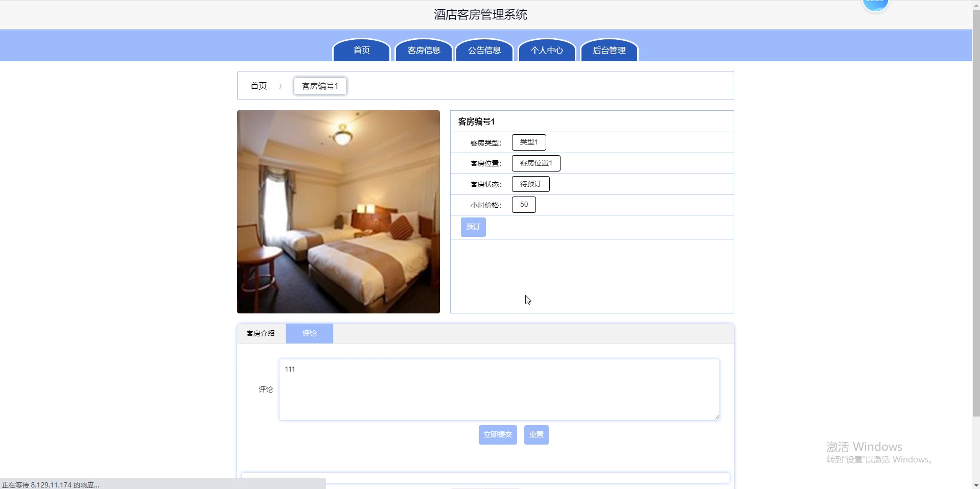
Task: Click into the 评论 comment text area
Action: (x=499, y=389)
